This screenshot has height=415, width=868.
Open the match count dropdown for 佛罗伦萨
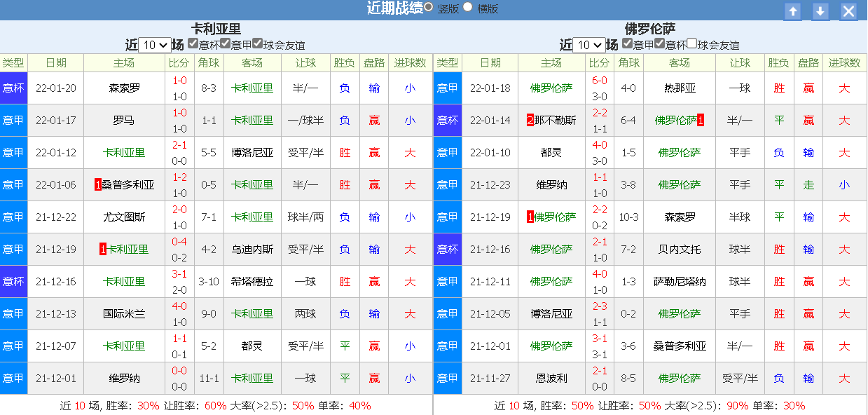(590, 45)
